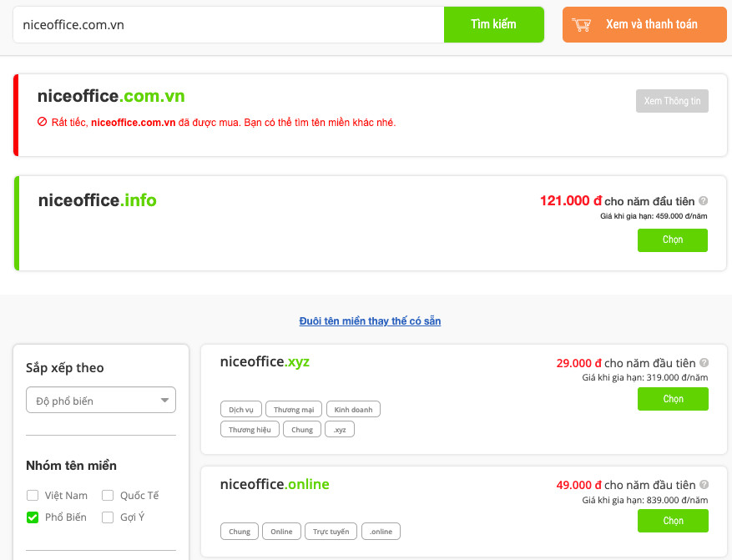Click the domain search input field
The height and width of the screenshot is (560, 732).
coord(229,25)
